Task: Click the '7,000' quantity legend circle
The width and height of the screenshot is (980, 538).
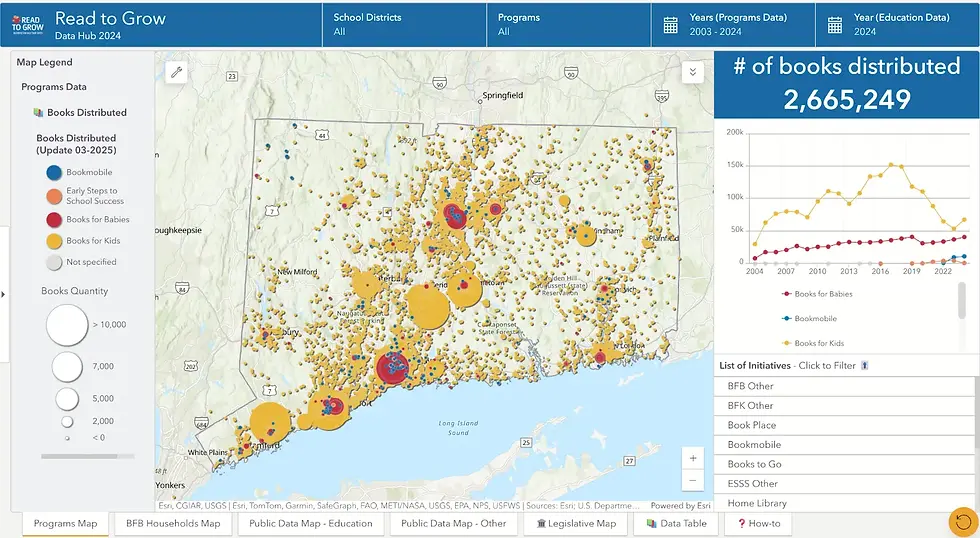Action: point(67,367)
